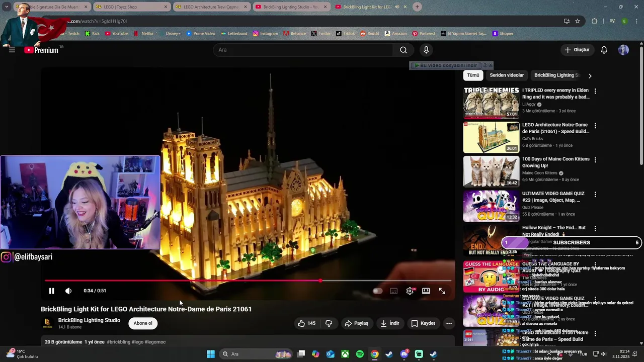Show more filter chips with right arrow
Screen dimensions: 644x362
tap(590, 75)
